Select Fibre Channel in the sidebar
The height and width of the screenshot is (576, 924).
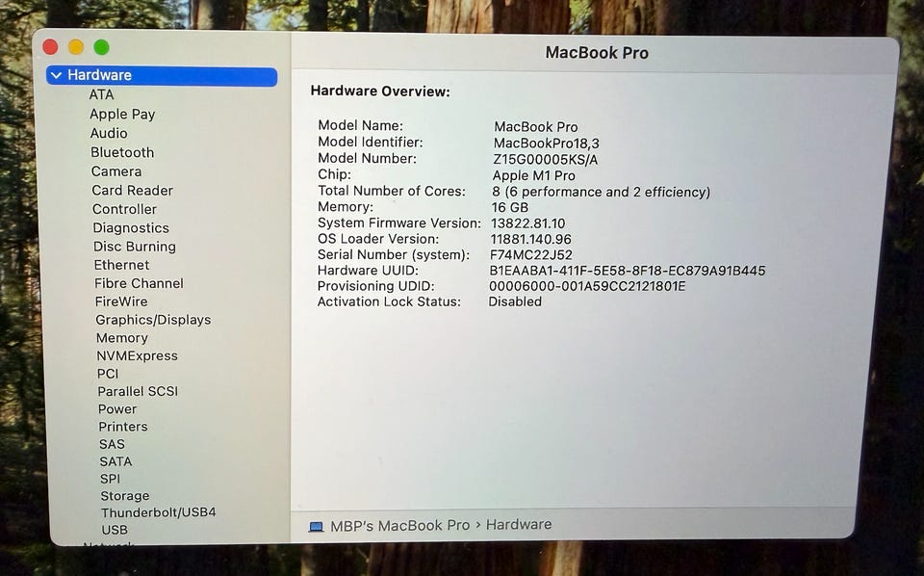click(x=139, y=283)
